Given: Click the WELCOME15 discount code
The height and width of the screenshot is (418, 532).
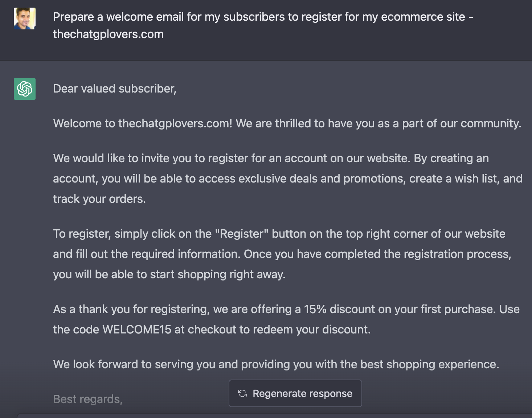Looking at the screenshot, I should (x=137, y=330).
